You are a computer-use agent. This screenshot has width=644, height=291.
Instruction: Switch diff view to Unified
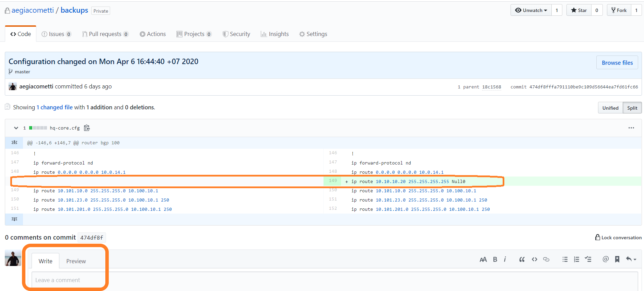pos(610,108)
